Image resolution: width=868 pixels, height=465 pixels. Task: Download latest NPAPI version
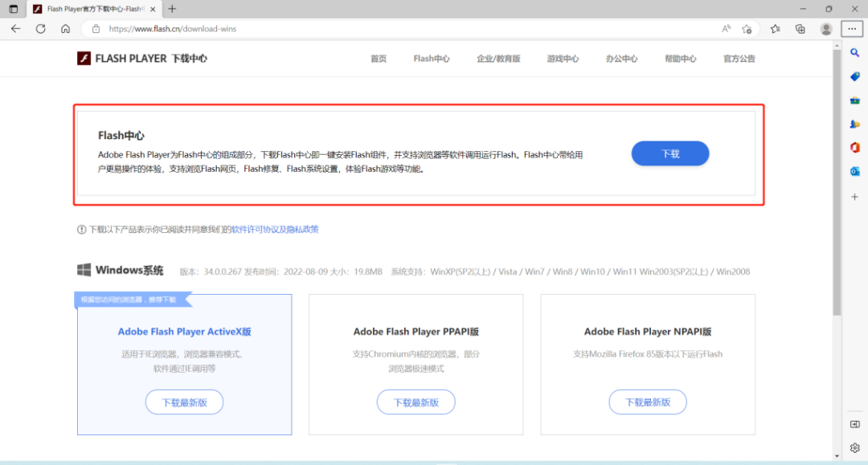[x=648, y=402]
